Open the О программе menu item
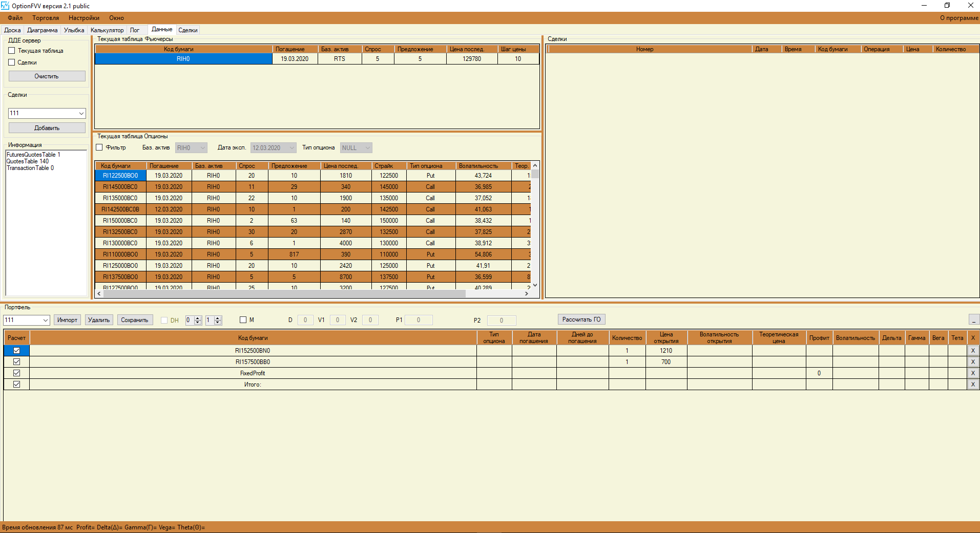This screenshot has width=980, height=533. point(959,18)
